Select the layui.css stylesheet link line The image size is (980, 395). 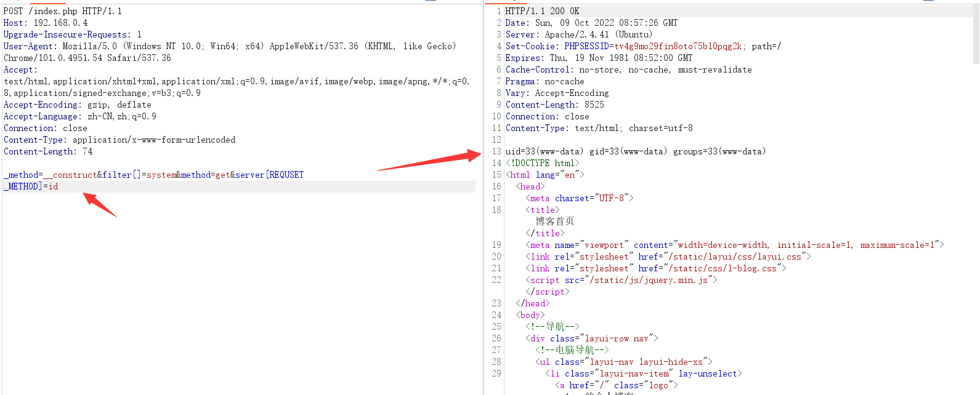tap(668, 257)
